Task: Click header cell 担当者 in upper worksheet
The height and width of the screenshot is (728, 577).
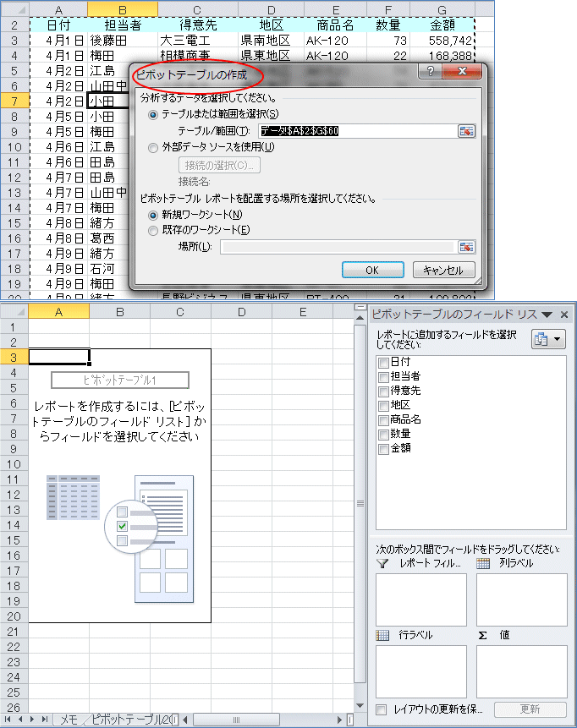Action: (x=124, y=25)
